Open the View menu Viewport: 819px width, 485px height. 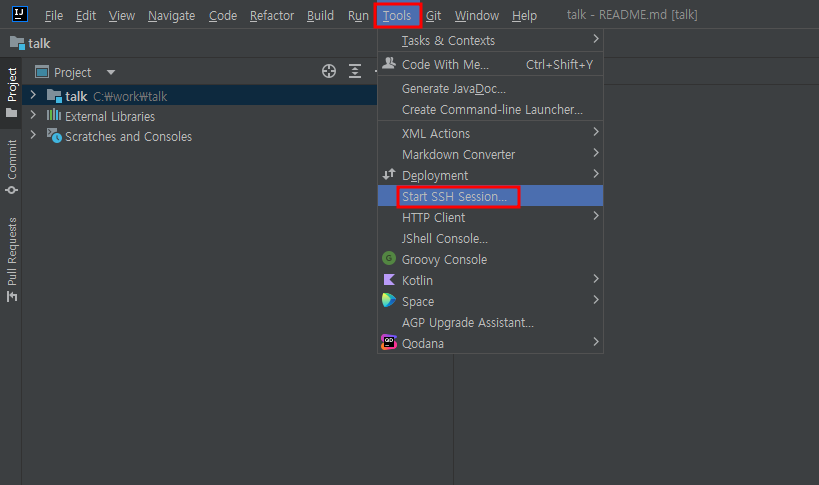pos(122,16)
